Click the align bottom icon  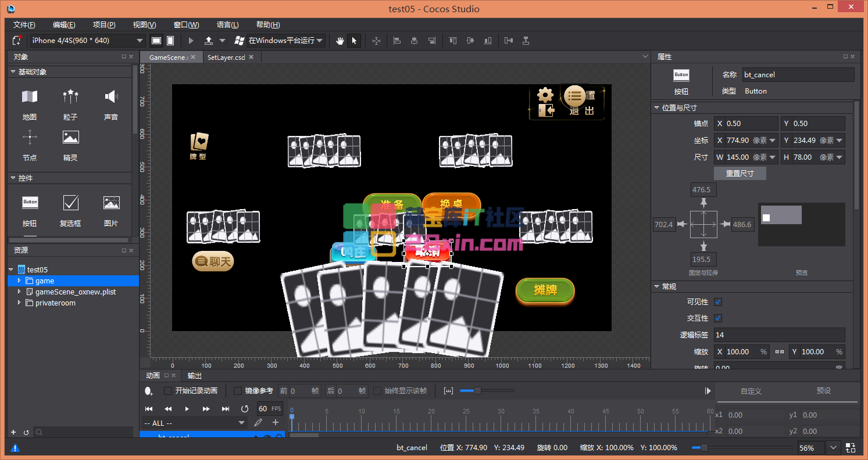pos(487,41)
